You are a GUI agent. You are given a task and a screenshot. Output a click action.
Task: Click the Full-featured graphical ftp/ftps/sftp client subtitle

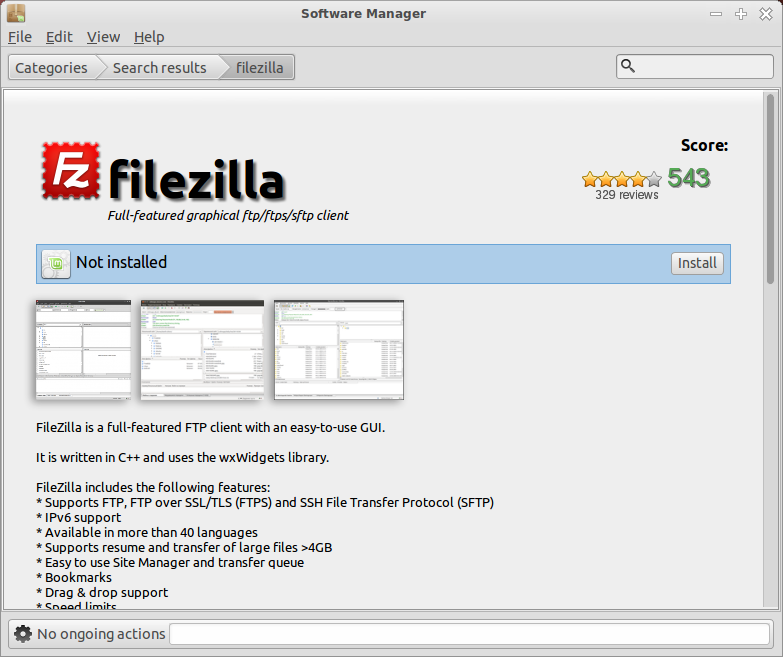click(x=228, y=216)
